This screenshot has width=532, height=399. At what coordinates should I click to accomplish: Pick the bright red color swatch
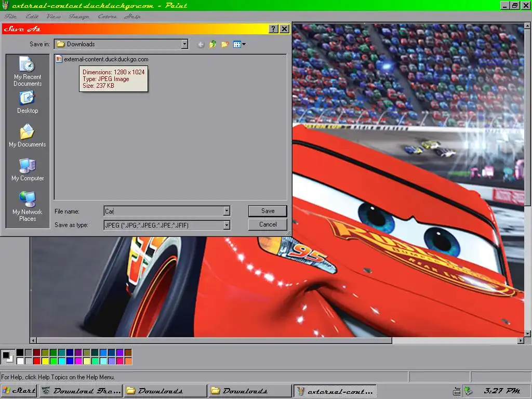click(37, 361)
